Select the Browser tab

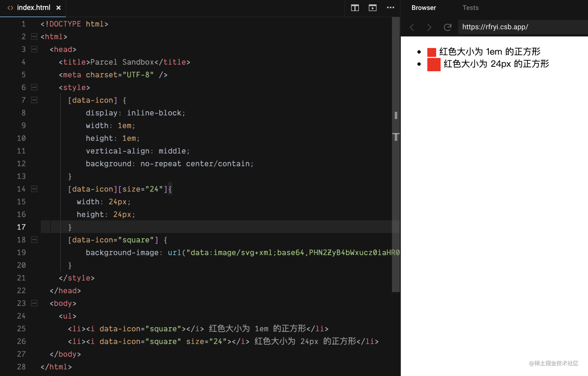[x=424, y=8]
